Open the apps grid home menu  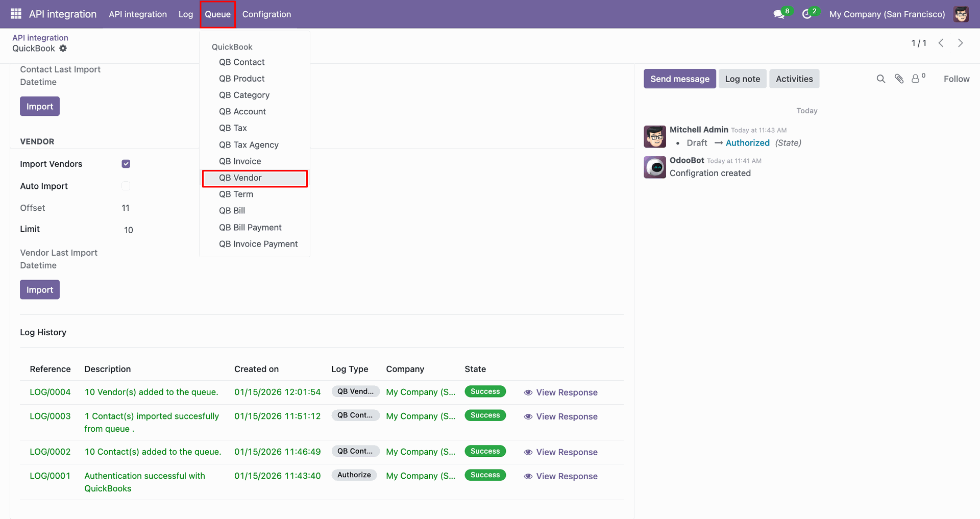(x=16, y=14)
